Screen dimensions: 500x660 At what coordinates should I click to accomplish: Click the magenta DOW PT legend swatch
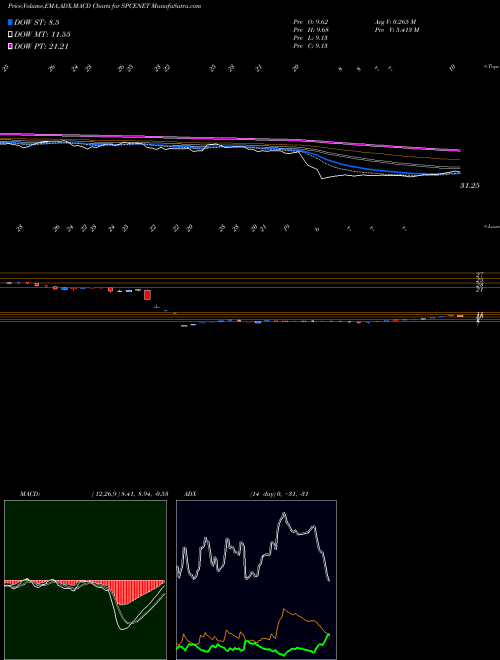click(11, 46)
